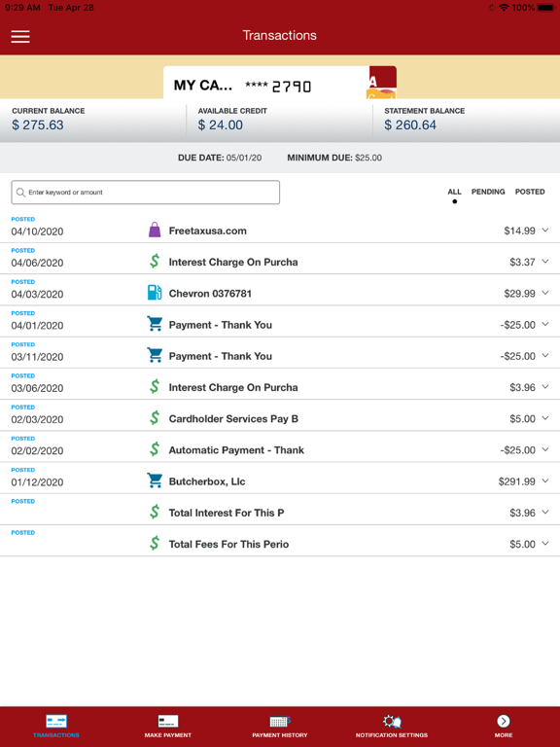Tap the Transactions icon in bottom bar
Viewport: 560px width, 747px height.
click(56, 721)
